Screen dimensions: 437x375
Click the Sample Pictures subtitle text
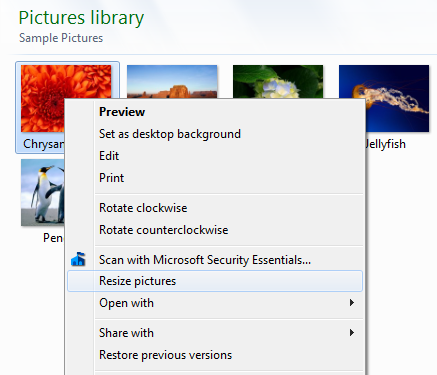click(61, 38)
